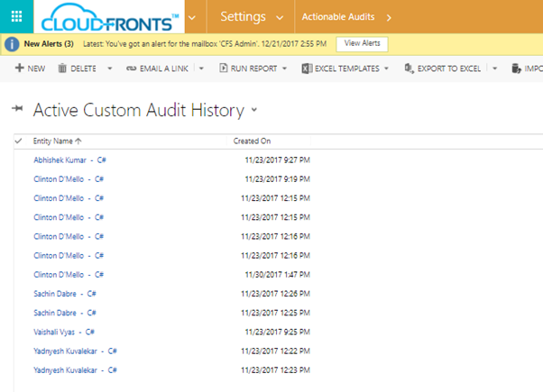
Task: Click the CloudFronts logo
Action: click(x=110, y=18)
